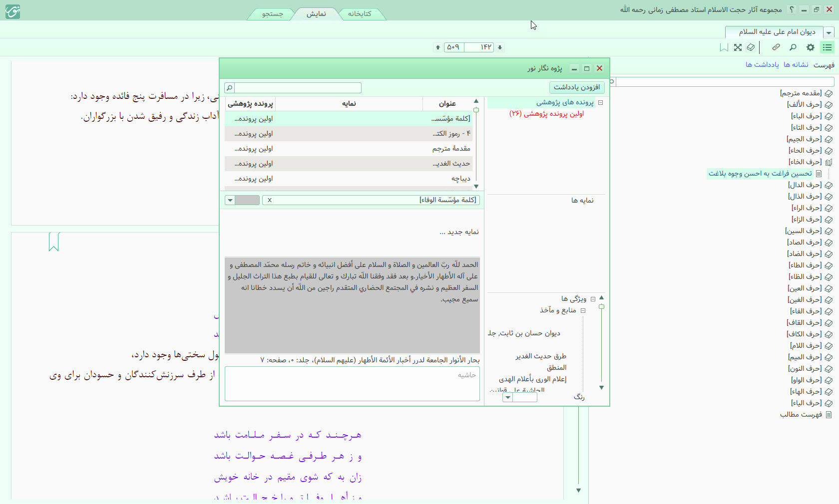Open the color dropdown beside رنگ

(508, 397)
